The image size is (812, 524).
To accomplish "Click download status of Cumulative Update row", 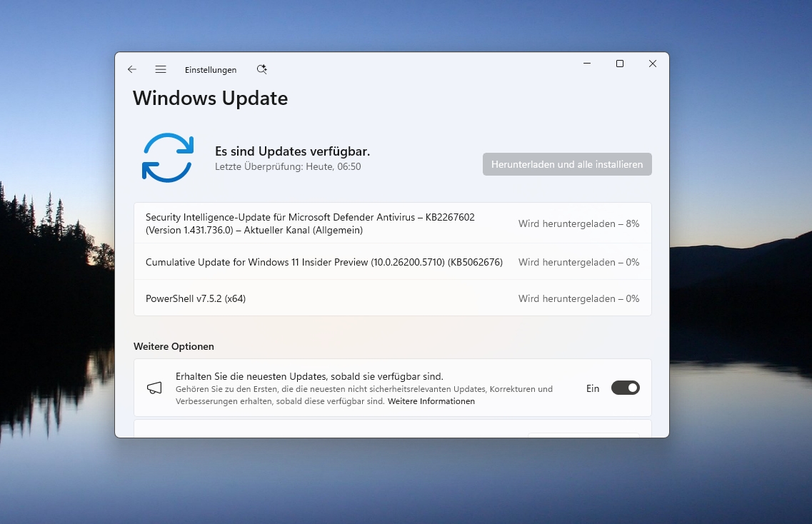I will click(x=578, y=262).
